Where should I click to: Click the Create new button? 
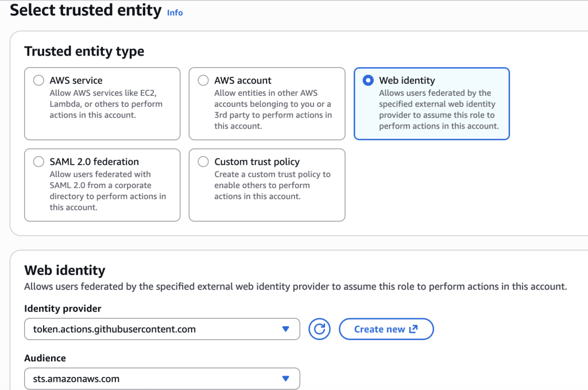pyautogui.click(x=386, y=329)
